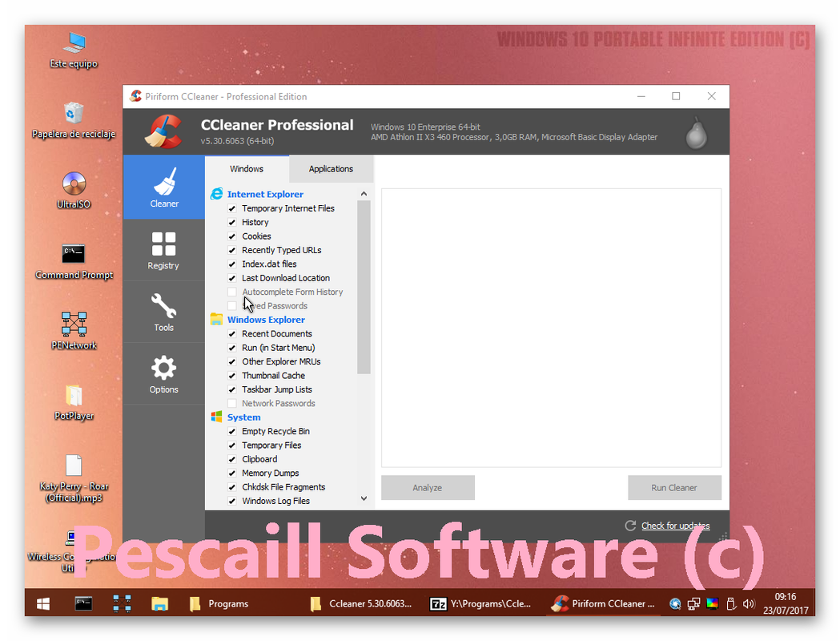Viewport: 840px width, 641px height.
Task: Click the cleaner list scrollbar thumb
Action: click(364, 287)
